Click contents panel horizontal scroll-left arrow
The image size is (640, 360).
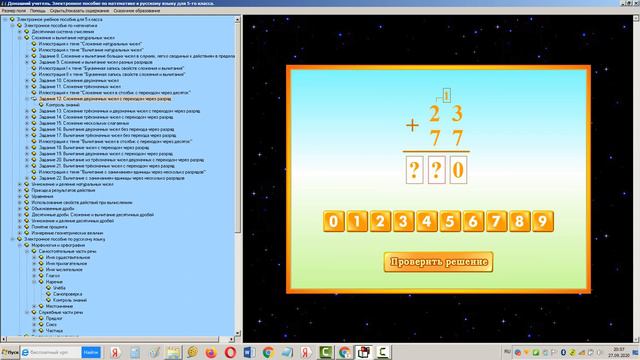click(3, 339)
